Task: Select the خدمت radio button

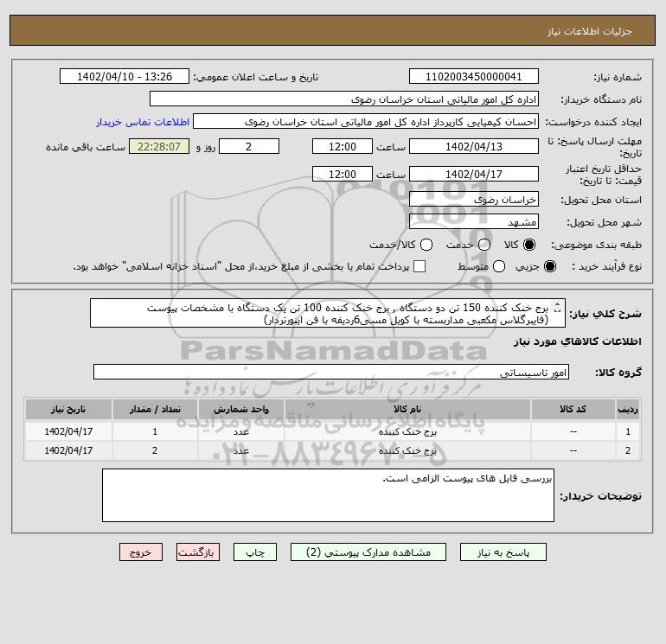Action: 484,245
